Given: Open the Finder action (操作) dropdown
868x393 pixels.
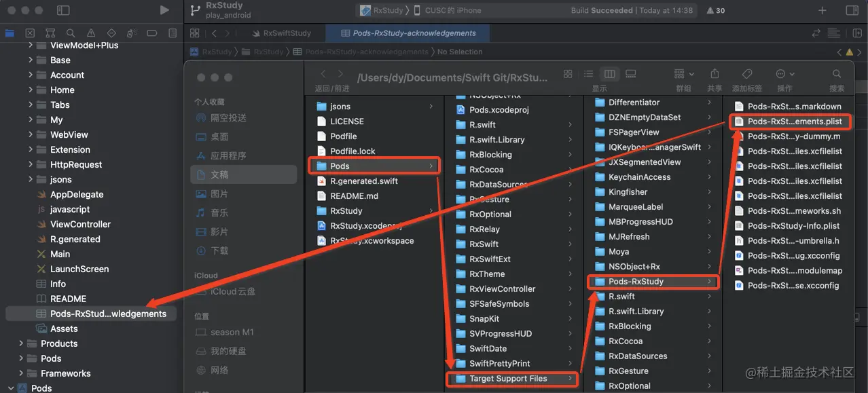Looking at the screenshot, I should (x=784, y=74).
